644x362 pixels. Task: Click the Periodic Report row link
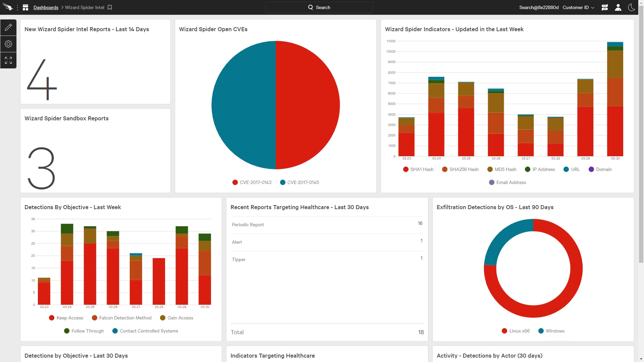click(x=327, y=224)
